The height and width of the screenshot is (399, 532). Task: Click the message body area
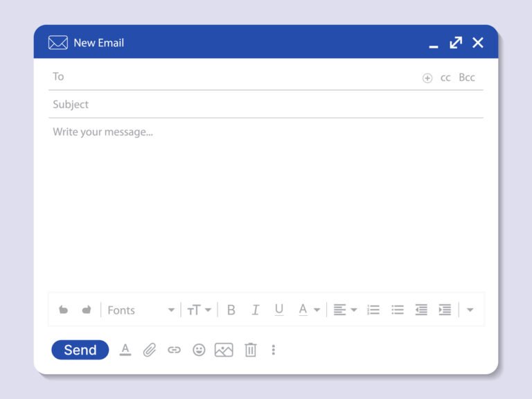coord(266,204)
